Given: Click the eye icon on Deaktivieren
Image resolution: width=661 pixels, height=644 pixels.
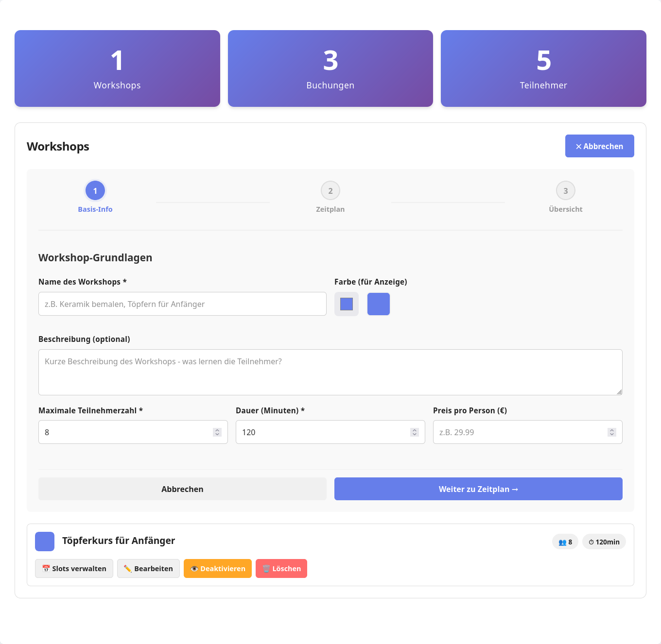Looking at the screenshot, I should click(194, 568).
